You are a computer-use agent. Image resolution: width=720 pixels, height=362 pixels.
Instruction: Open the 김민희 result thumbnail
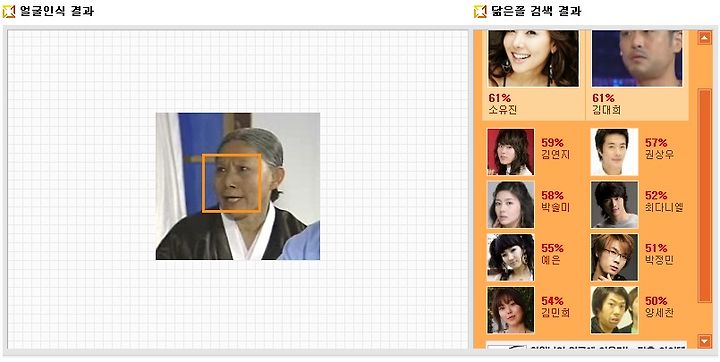[x=511, y=310]
